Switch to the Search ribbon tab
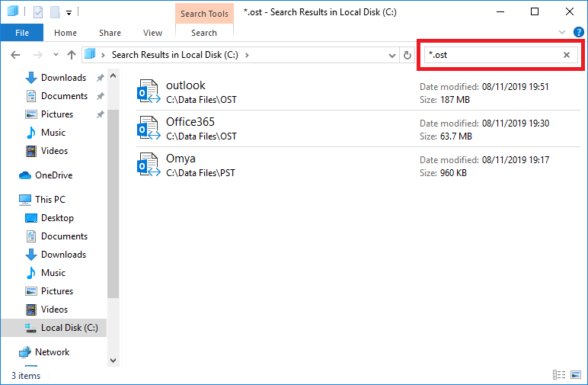 [x=204, y=33]
